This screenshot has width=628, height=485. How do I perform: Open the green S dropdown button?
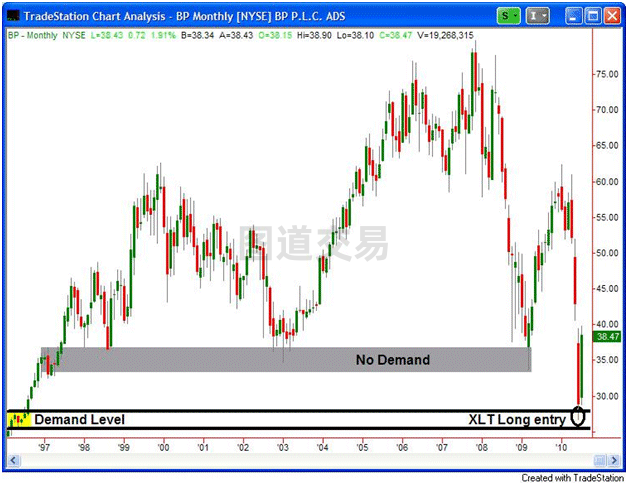click(x=509, y=16)
